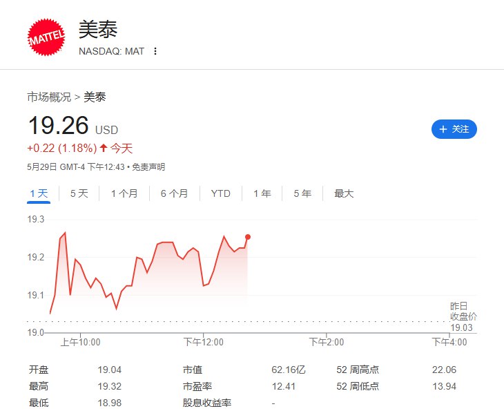Screen dimensions: 504x420
Task: Switch to the 6 个月 tab
Action: click(174, 193)
